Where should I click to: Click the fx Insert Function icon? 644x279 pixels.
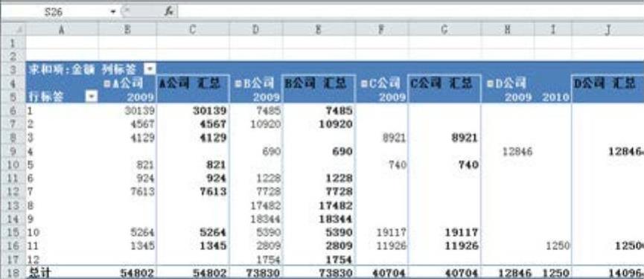[x=169, y=11]
